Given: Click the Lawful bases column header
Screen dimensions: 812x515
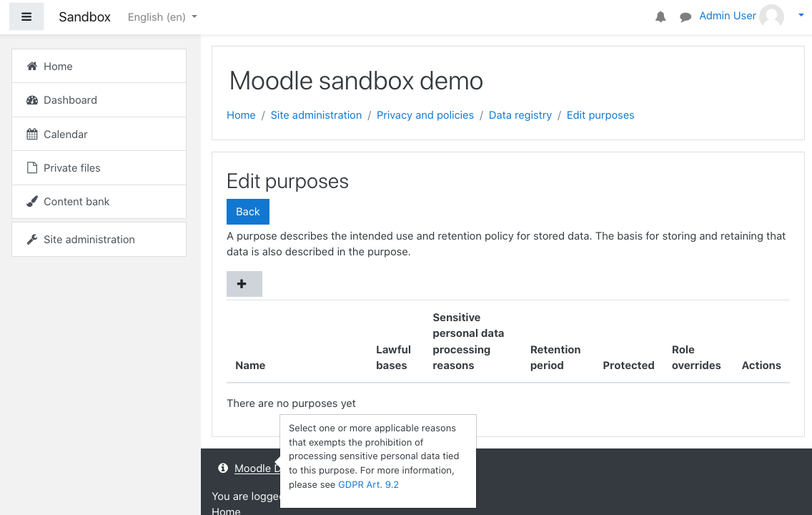Looking at the screenshot, I should pyautogui.click(x=394, y=358).
